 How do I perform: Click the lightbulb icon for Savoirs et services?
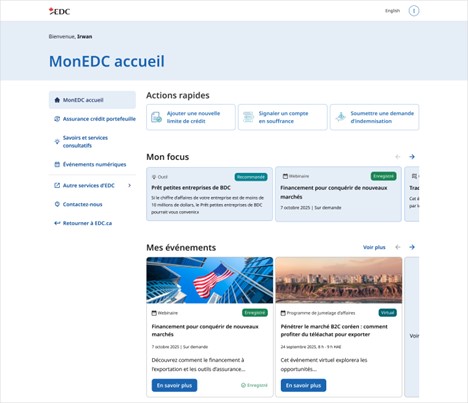[57, 142]
